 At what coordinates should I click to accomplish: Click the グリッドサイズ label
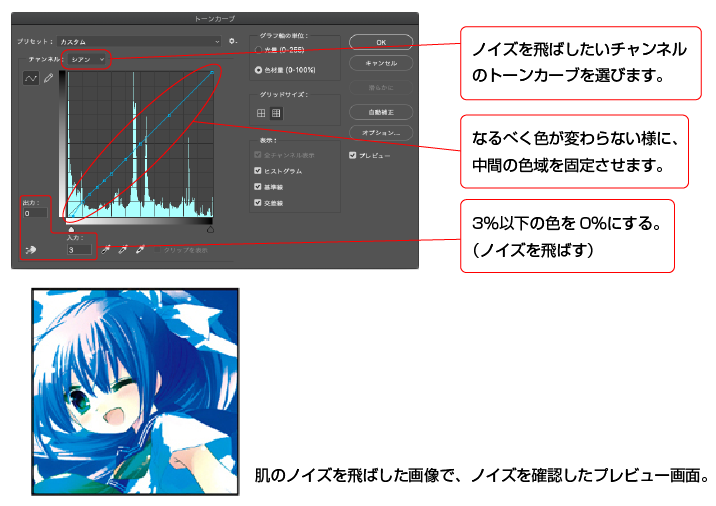pos(284,95)
